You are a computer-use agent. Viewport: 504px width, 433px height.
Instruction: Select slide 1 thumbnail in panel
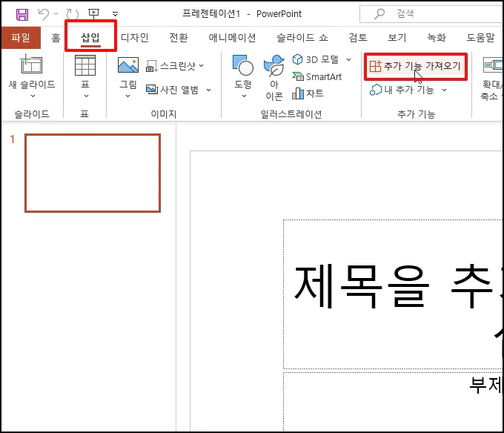pos(93,173)
